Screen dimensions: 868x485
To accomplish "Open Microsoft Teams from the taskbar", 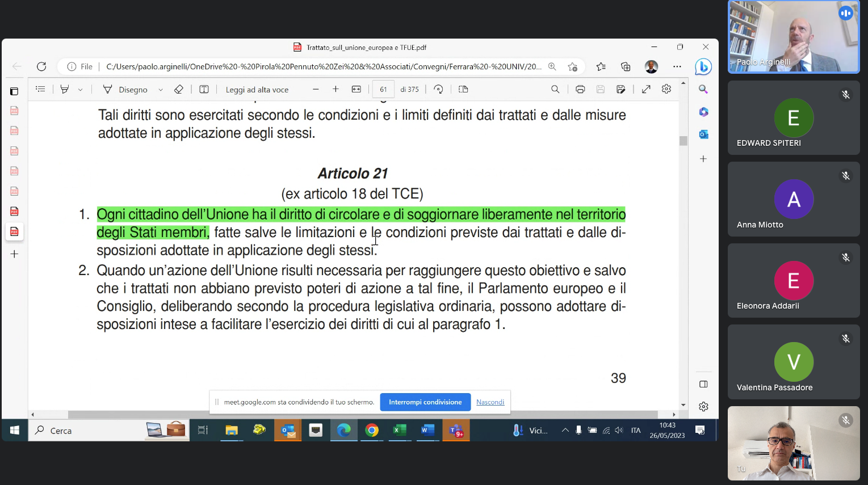I will [x=456, y=431].
